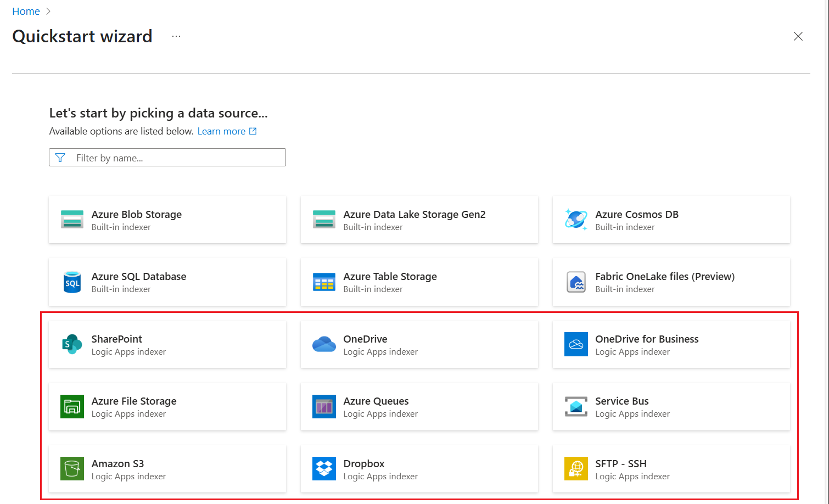Click the OneDrive cloud icon
The height and width of the screenshot is (504, 829).
(324, 344)
